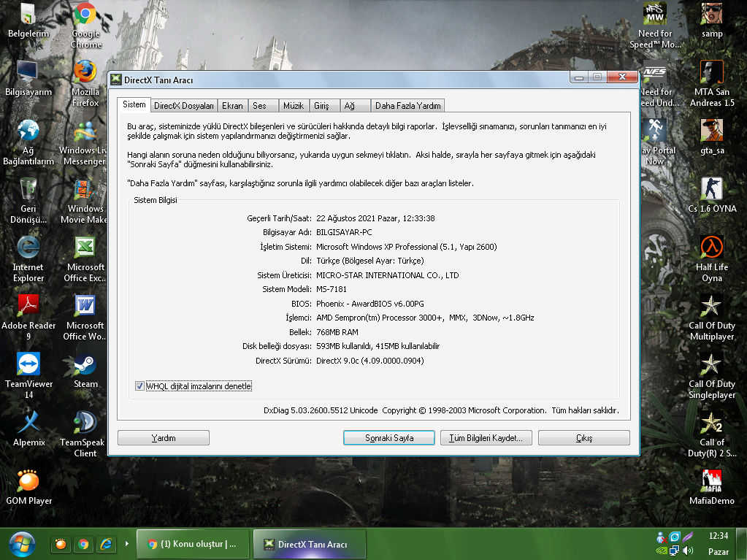This screenshot has height=560, width=747.
Task: Click DirectX Tanı Aracı taskbar button
Action: [x=310, y=544]
